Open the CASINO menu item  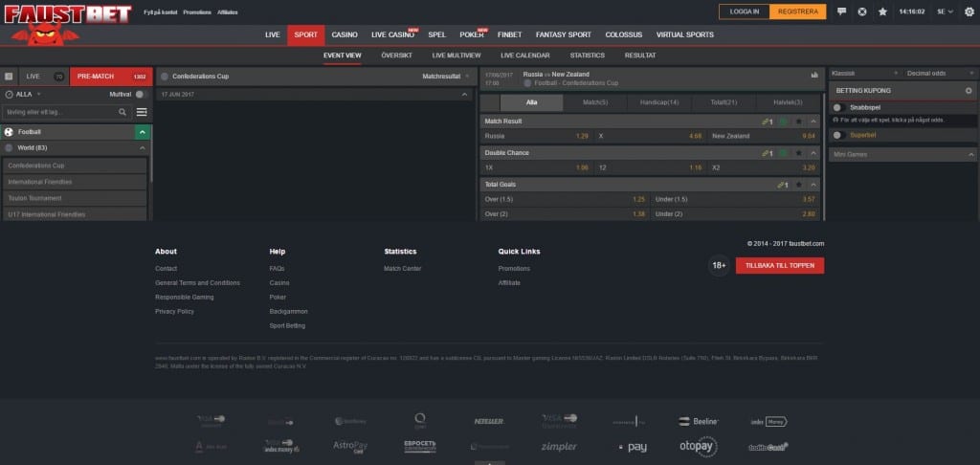click(345, 35)
